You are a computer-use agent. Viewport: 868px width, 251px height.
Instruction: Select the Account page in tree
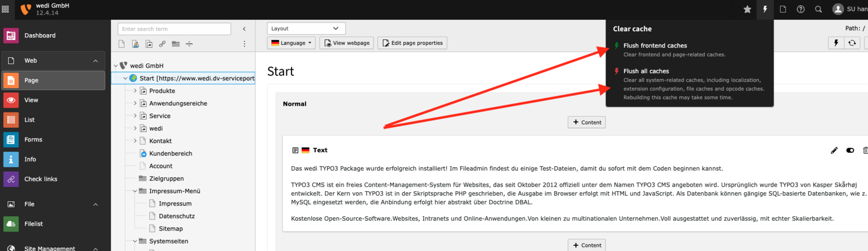coord(161,166)
